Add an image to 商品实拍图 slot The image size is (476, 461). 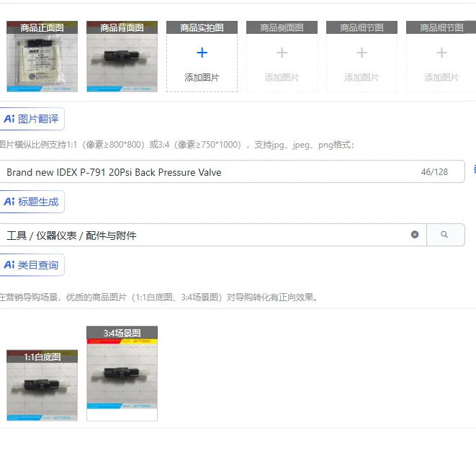click(202, 56)
